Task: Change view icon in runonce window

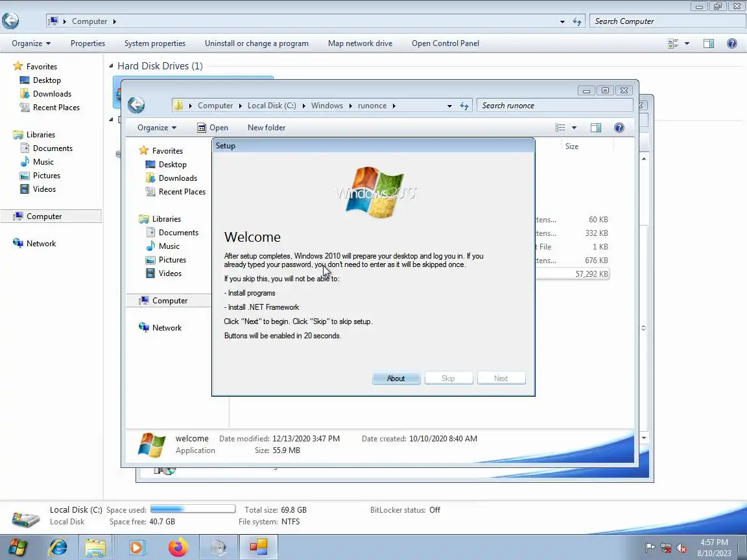Action: [x=560, y=128]
